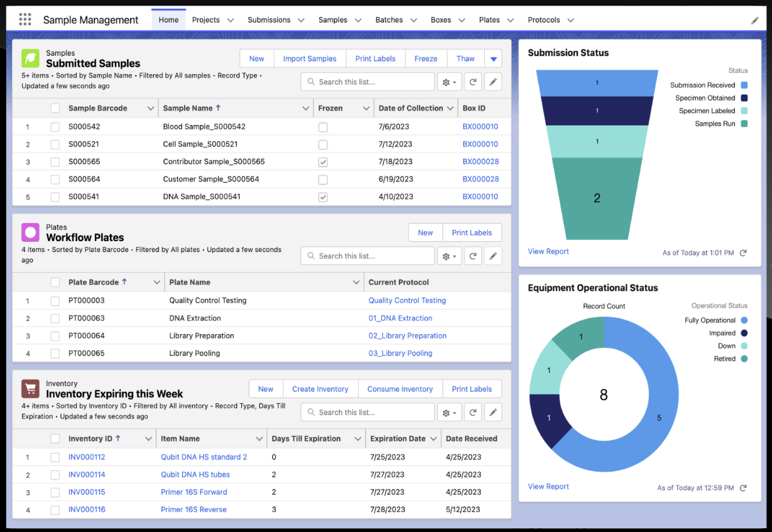
Task: Open the 01_DNA Extraction protocol link
Action: pyautogui.click(x=400, y=318)
